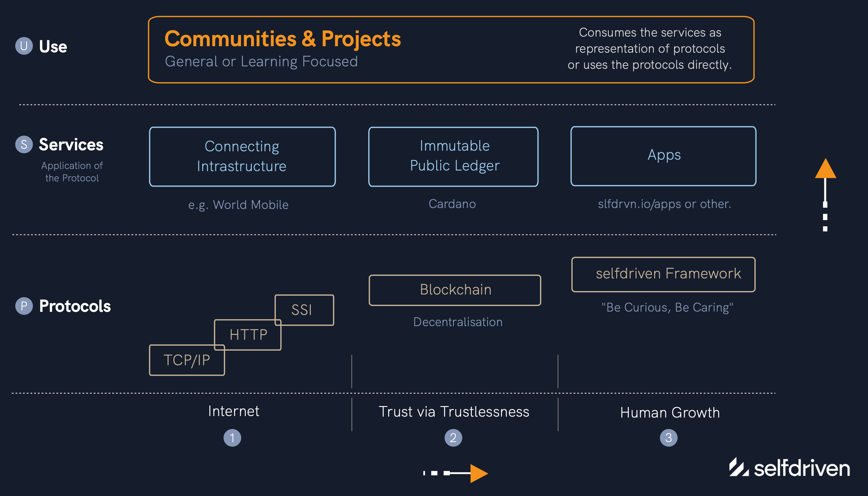Viewport: 868px width, 496px height.
Task: Click the orange upward arrow on right
Action: pos(825,170)
